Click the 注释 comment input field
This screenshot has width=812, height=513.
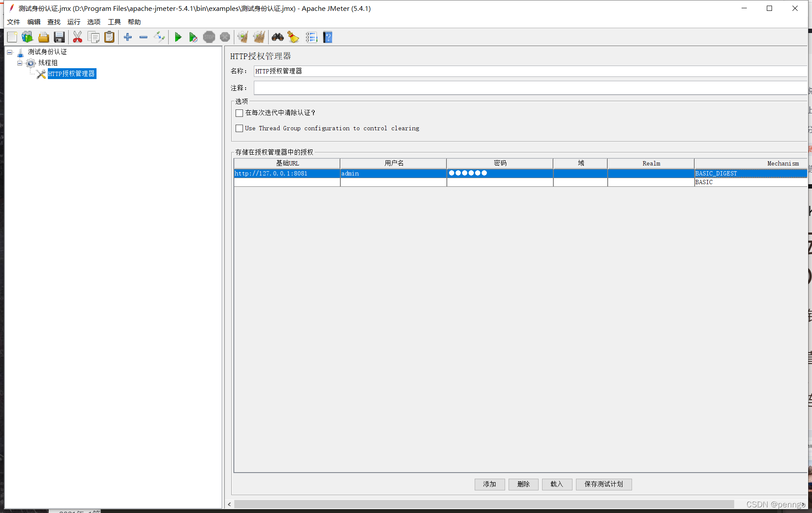530,88
